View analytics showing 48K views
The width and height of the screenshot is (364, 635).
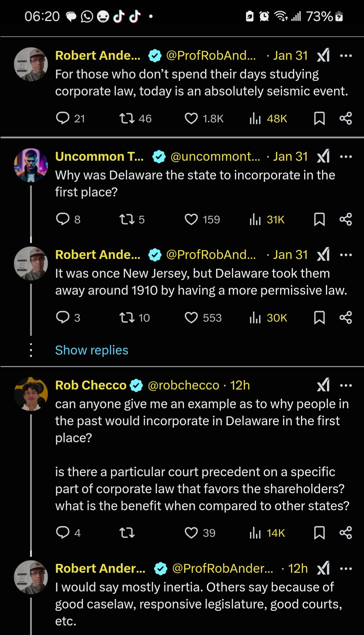tap(268, 119)
